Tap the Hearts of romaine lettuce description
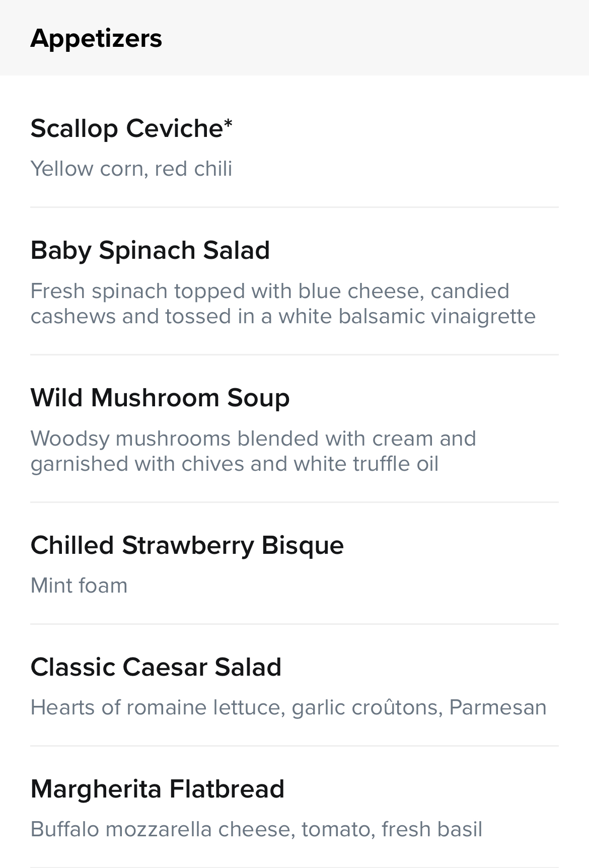 (x=288, y=707)
